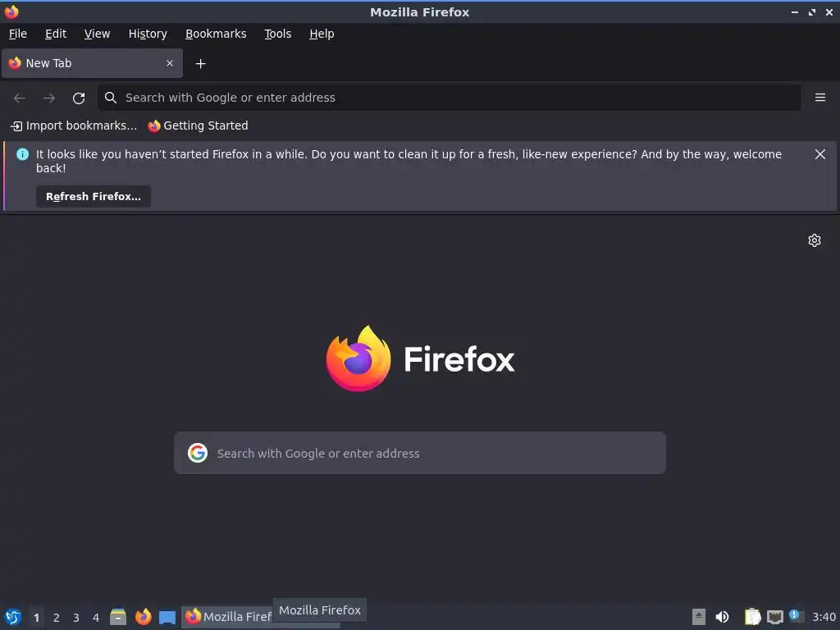This screenshot has width=840, height=630.
Task: Switch to workspace 1
Action: 36,618
